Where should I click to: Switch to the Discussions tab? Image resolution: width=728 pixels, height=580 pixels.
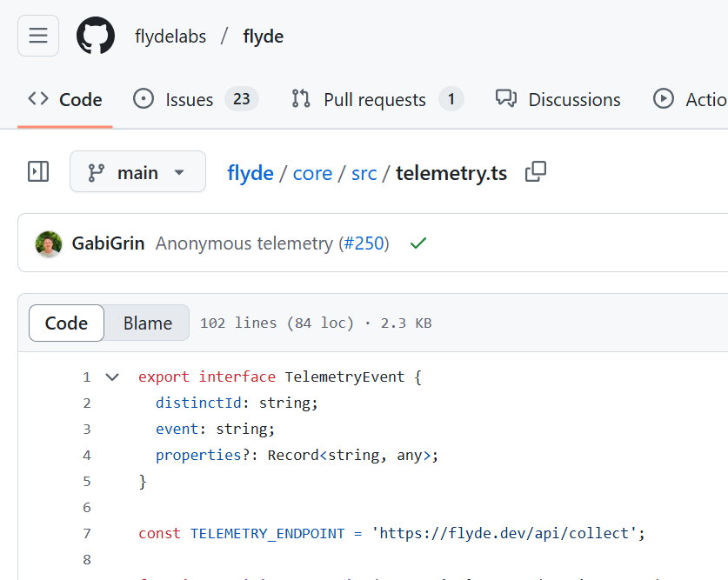click(x=558, y=99)
